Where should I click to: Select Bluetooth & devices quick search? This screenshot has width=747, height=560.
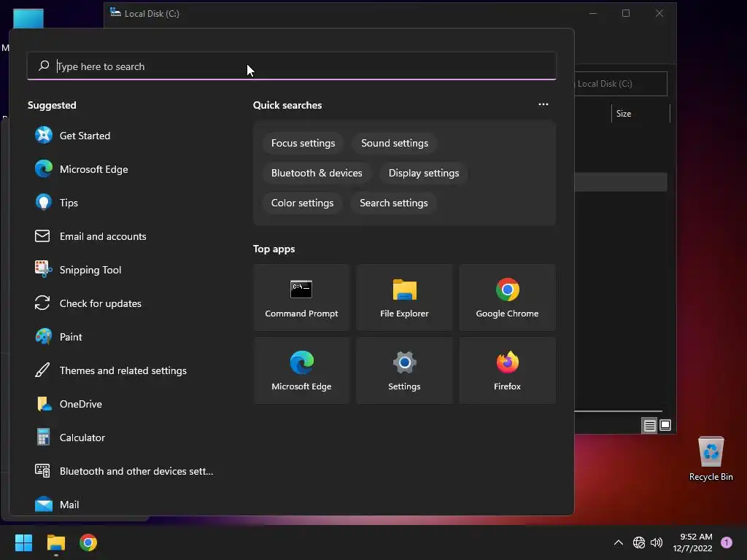pos(317,173)
